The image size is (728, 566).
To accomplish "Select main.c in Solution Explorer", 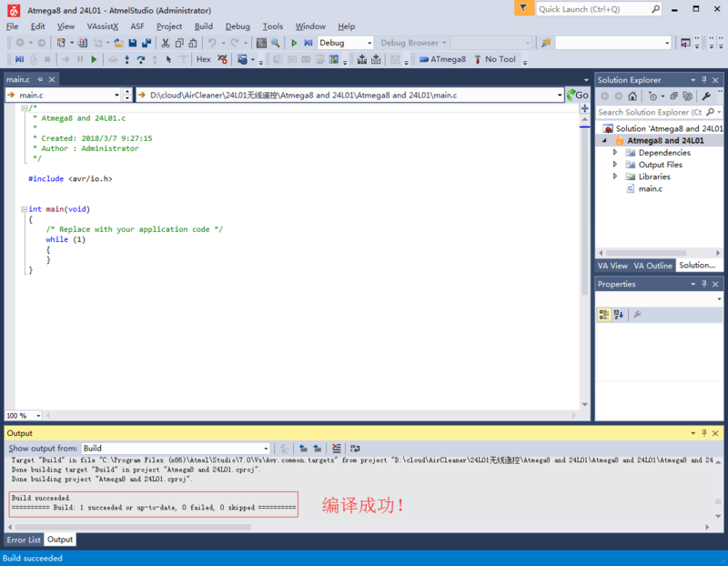I will pyautogui.click(x=650, y=188).
